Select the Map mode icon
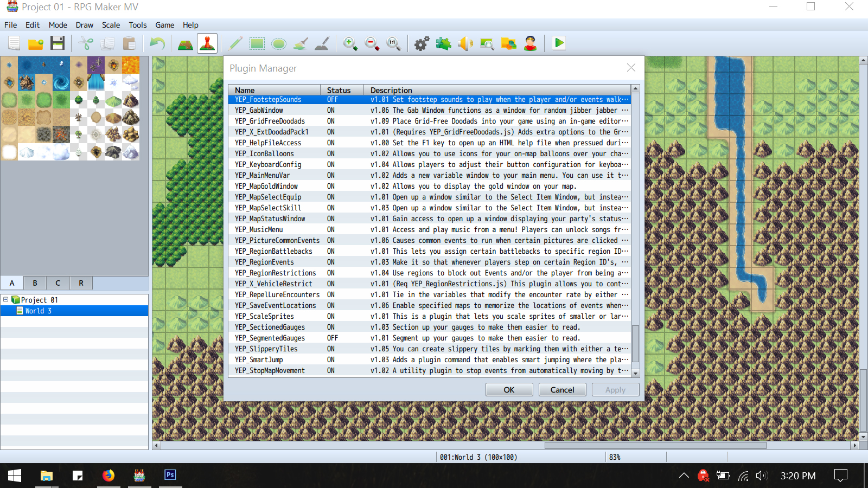The width and height of the screenshot is (868, 488). coord(186,43)
